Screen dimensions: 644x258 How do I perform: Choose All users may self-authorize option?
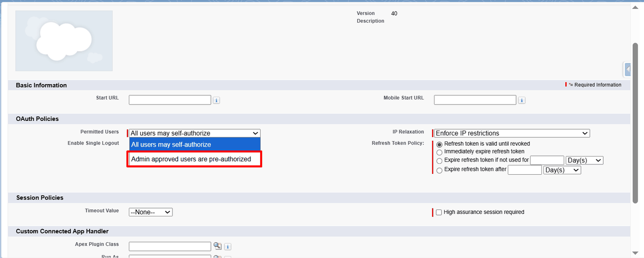click(x=195, y=145)
